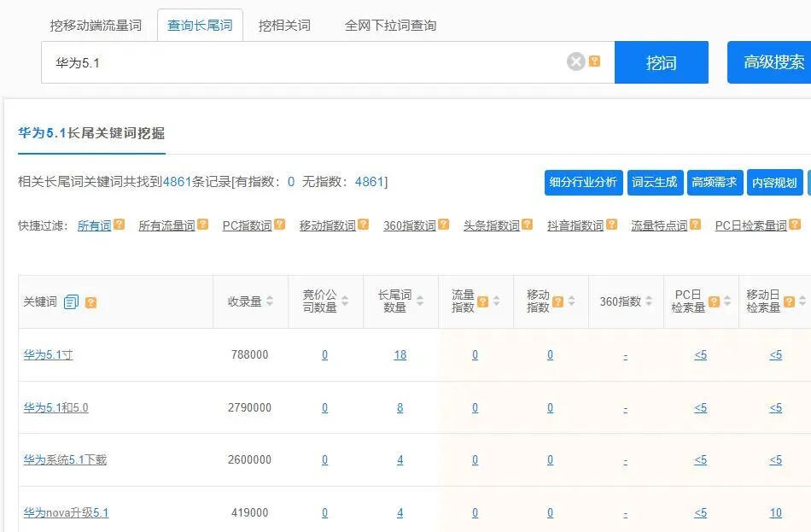Viewport: 811px width, 532px height.
Task: Click 内容规划 button
Action: (x=775, y=182)
